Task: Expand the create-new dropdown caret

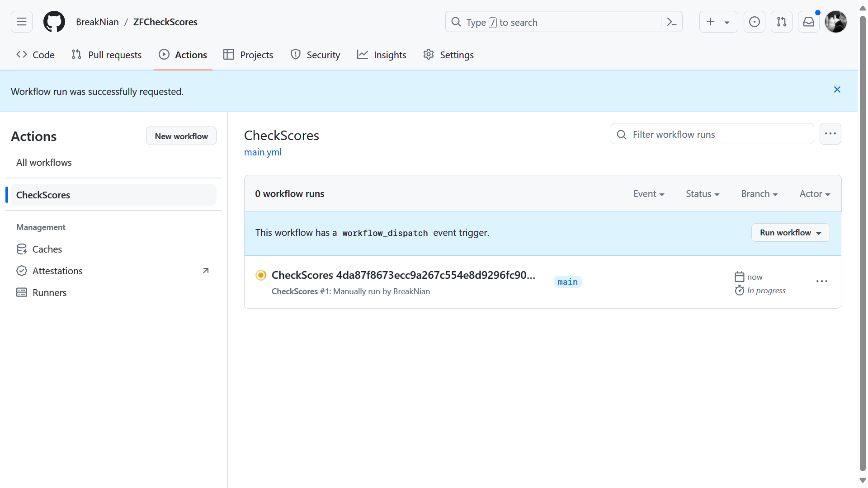Action: tap(727, 22)
